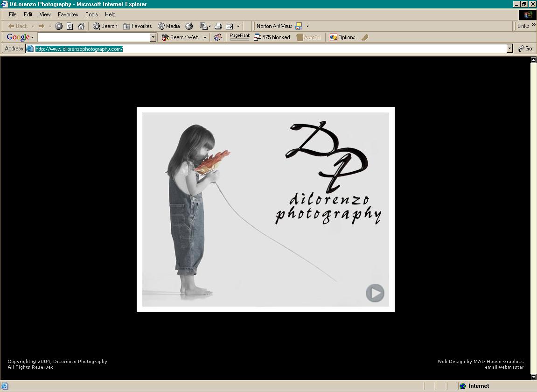Viewport: 537px width, 392px height.
Task: Click the DP dilorenzo photography logo
Action: coord(328,173)
